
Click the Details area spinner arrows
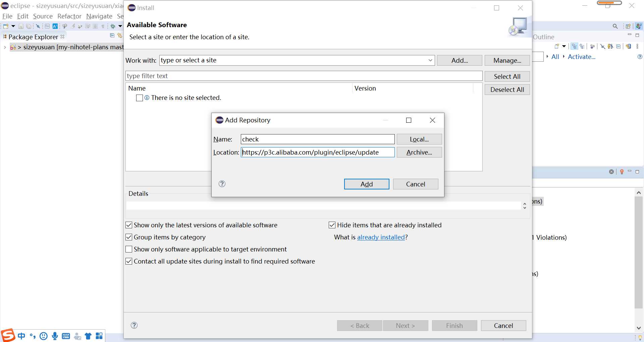[x=525, y=206]
